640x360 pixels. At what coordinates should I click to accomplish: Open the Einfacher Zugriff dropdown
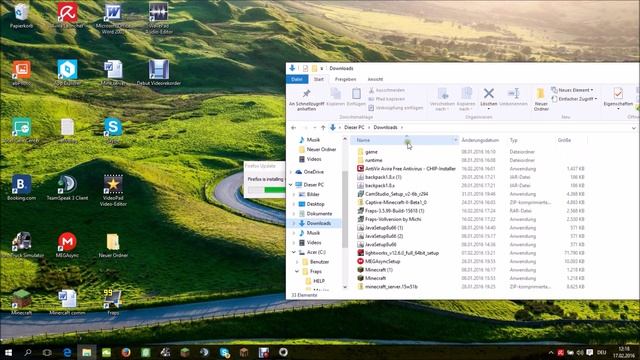(x=575, y=99)
